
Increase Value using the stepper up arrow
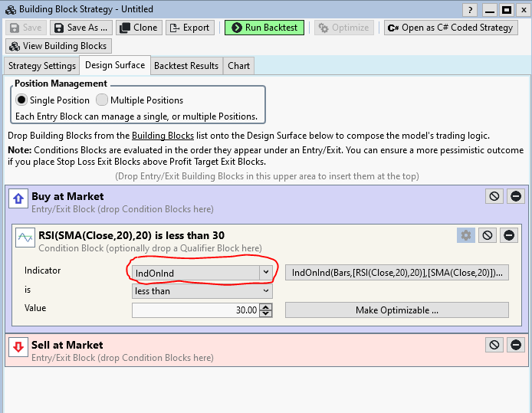click(x=266, y=306)
